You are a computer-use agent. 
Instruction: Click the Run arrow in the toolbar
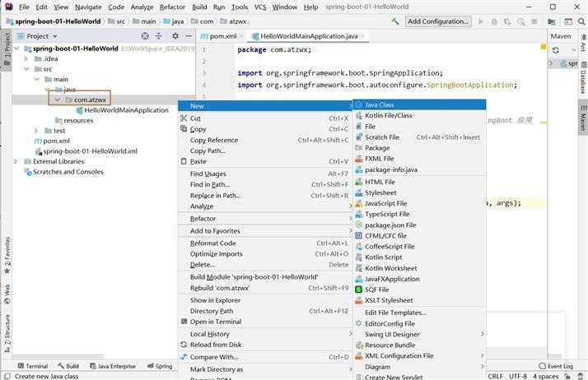pos(480,21)
